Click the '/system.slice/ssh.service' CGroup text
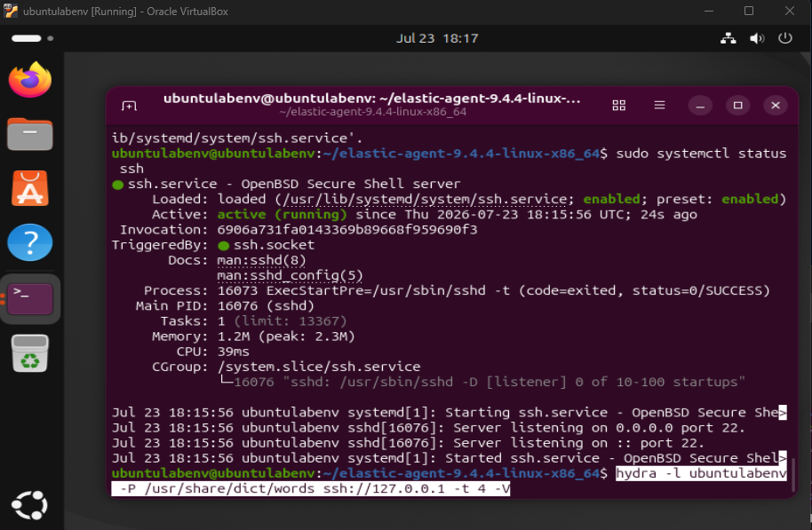 pos(319,367)
